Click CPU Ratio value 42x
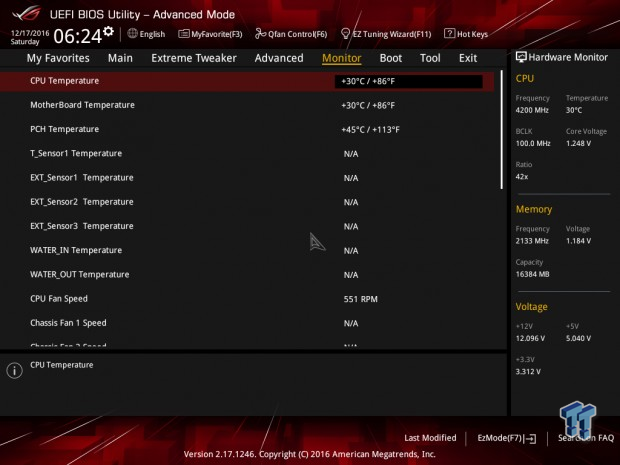 522,177
